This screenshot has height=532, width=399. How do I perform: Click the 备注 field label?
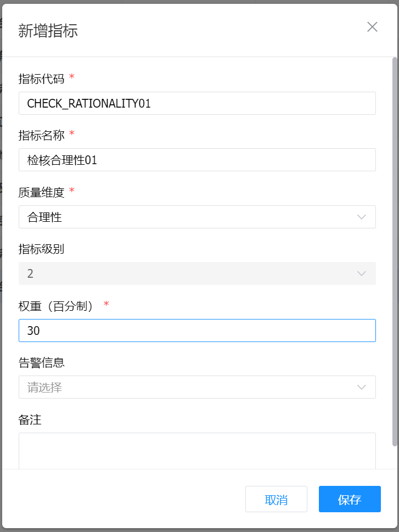click(30, 420)
